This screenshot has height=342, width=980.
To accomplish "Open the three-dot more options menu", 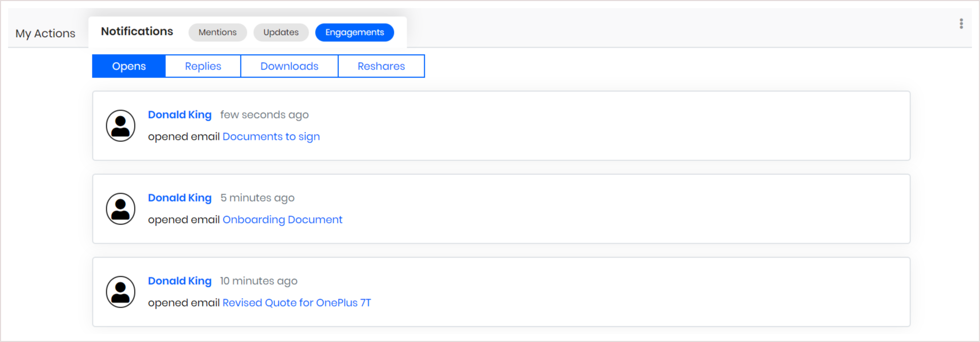I will pyautogui.click(x=961, y=24).
